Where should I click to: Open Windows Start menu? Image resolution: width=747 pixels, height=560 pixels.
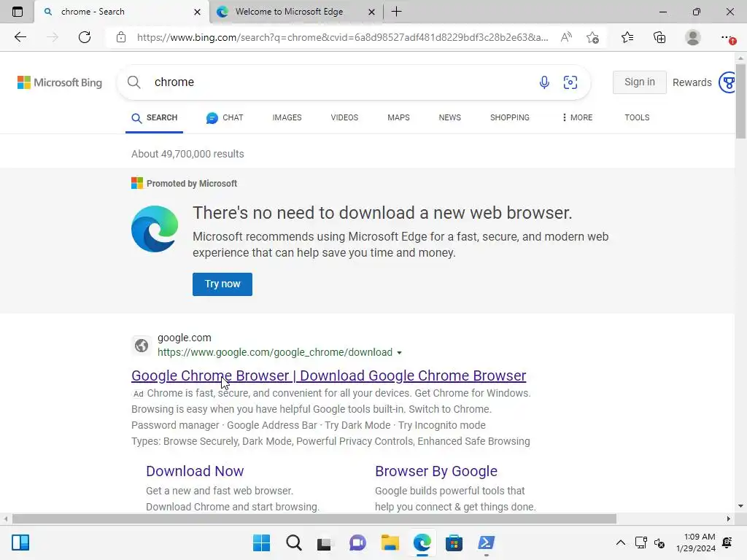pos(262,542)
